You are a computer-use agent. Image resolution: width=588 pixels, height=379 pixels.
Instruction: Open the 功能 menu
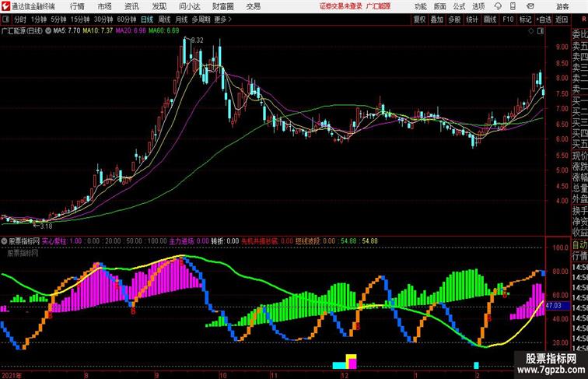tap(420, 6)
